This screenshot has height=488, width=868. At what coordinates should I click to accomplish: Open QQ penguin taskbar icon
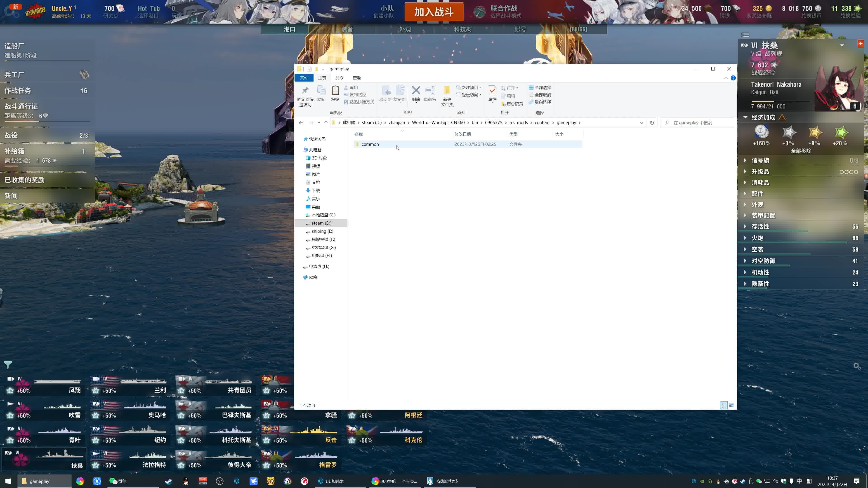coord(185,481)
